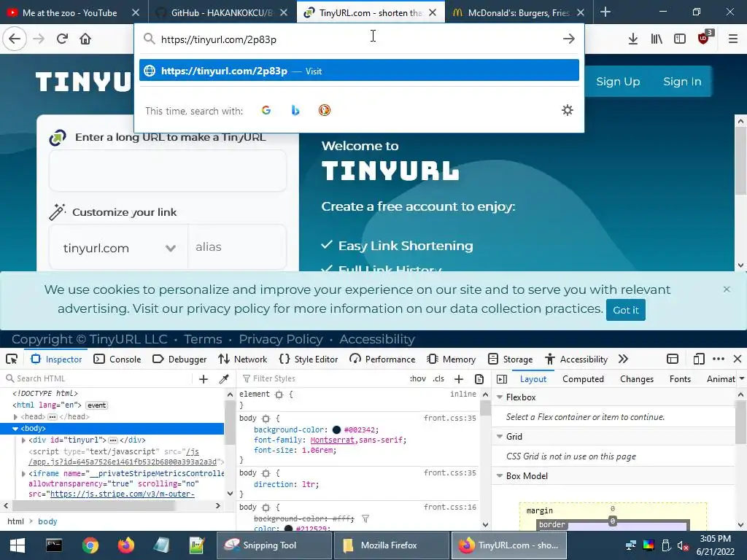
Task: Open the Privacy Policy footer link
Action: click(281, 339)
